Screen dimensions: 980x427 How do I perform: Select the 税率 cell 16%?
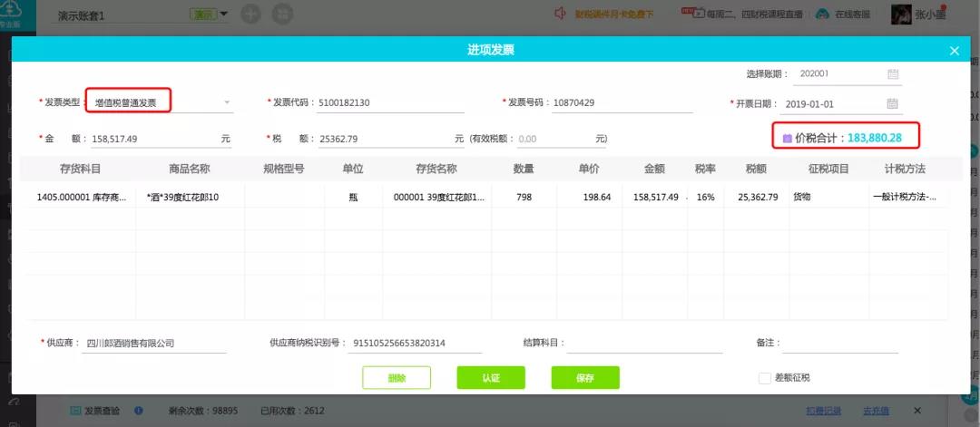(706, 198)
